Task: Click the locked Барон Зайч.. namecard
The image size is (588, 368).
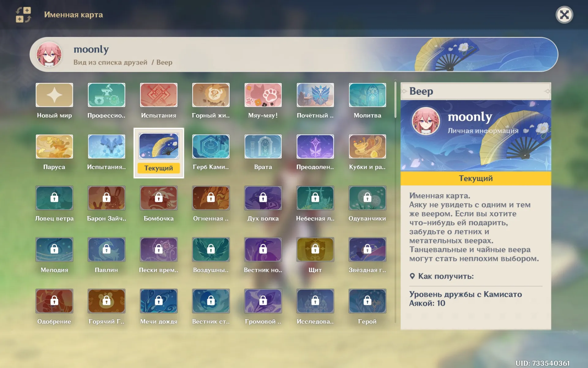Action: tap(107, 198)
